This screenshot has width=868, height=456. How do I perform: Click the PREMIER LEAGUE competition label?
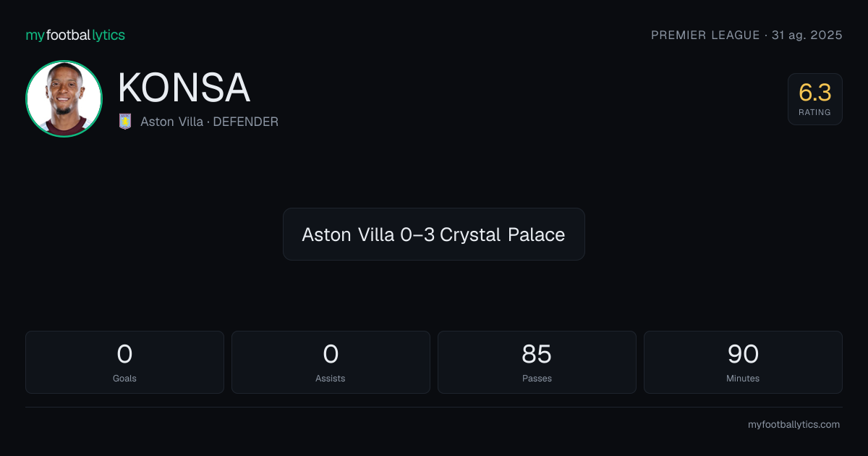pos(705,35)
